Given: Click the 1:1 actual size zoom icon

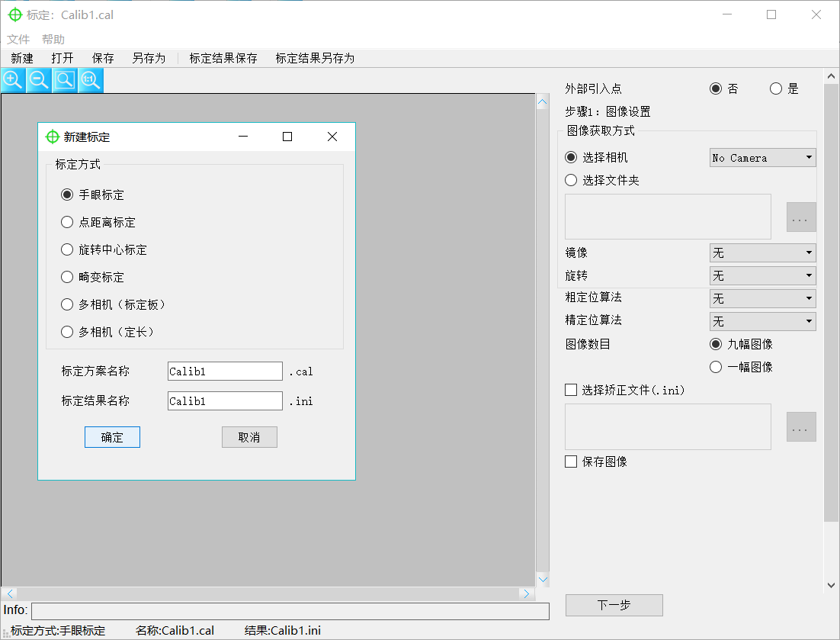Looking at the screenshot, I should coord(90,79).
